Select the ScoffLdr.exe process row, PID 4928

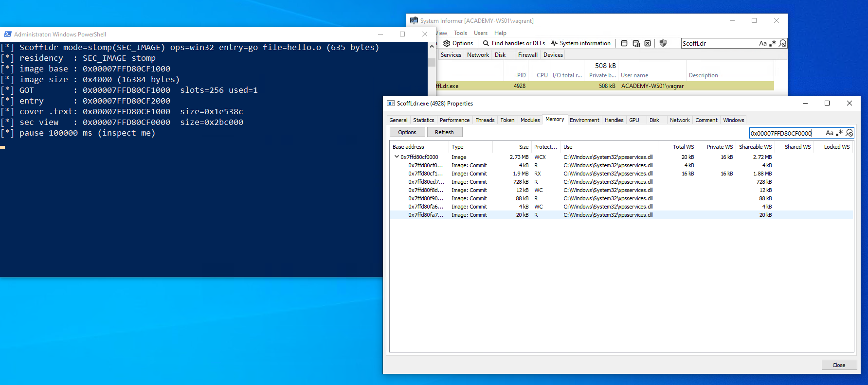click(605, 86)
